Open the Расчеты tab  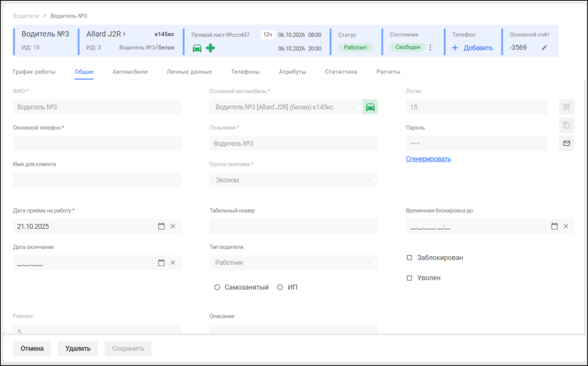coord(388,72)
